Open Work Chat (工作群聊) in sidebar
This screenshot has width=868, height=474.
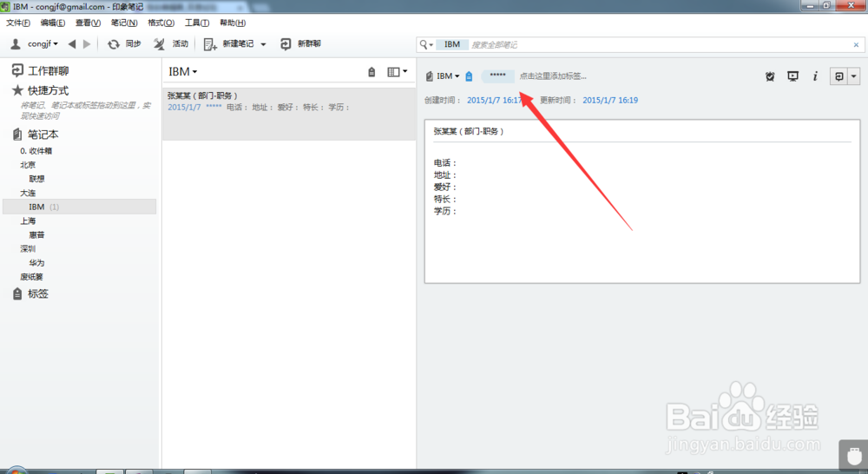tap(41, 71)
